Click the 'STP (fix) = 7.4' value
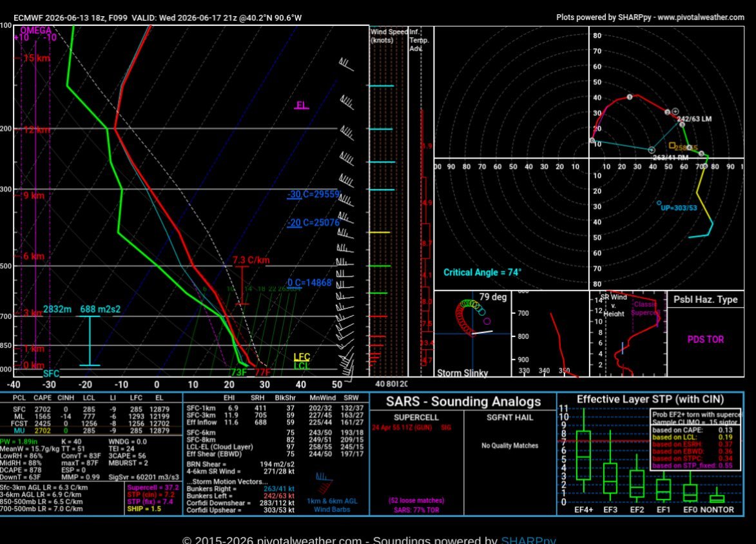Image resolution: width=756 pixels, height=544 pixels. (150, 501)
